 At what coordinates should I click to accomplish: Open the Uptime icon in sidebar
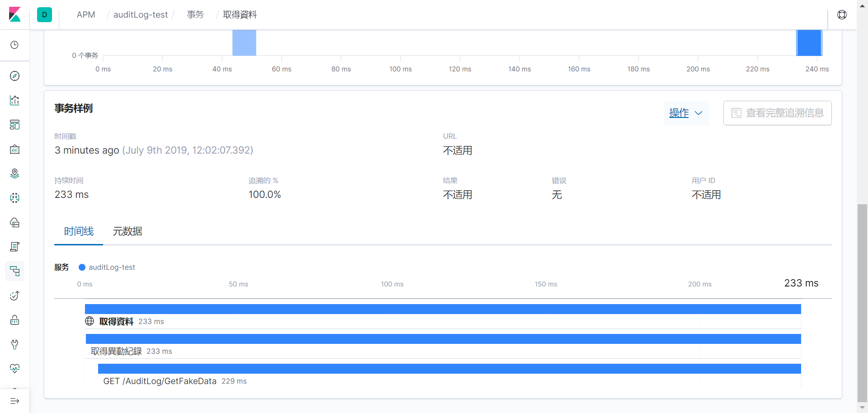coord(14,296)
